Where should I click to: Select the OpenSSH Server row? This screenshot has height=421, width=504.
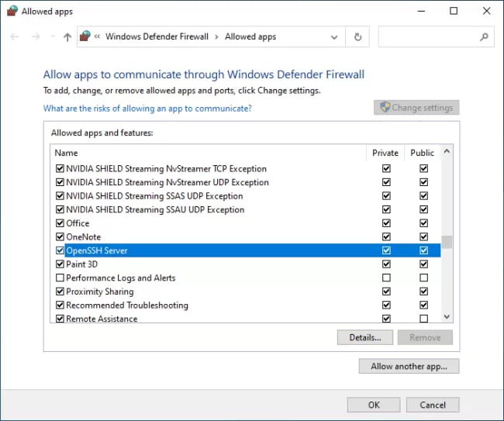click(x=253, y=250)
